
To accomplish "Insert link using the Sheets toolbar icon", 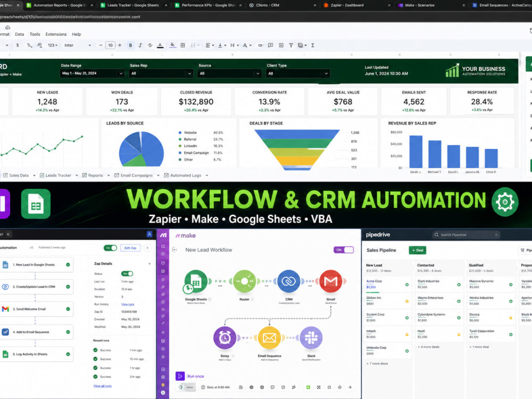I will (260, 45).
